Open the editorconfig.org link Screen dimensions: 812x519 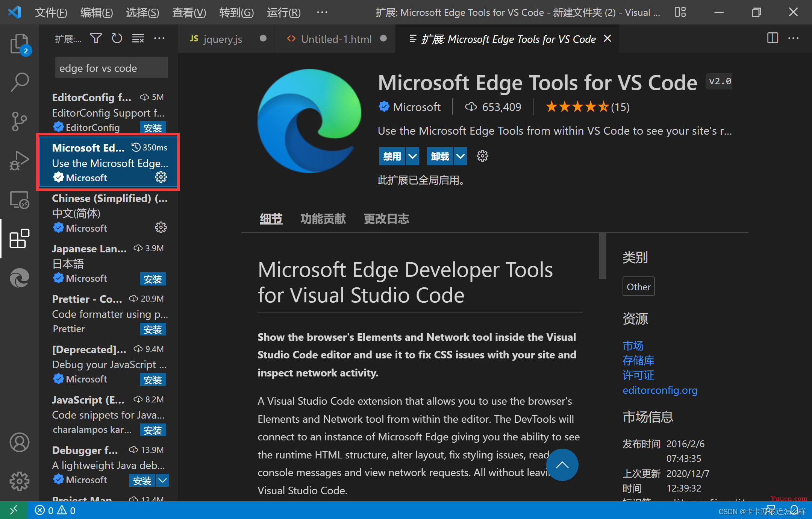coord(660,390)
